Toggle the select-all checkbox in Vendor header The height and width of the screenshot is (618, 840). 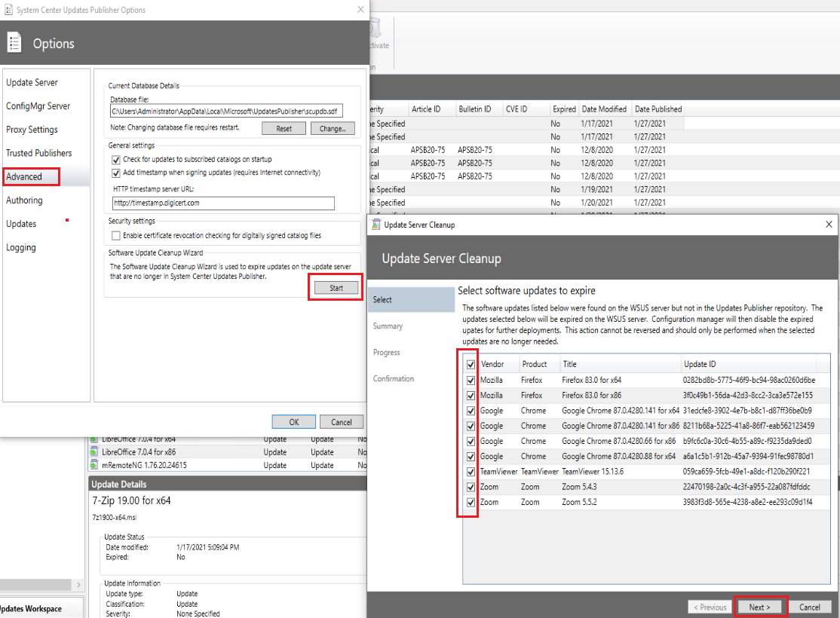pyautogui.click(x=471, y=365)
